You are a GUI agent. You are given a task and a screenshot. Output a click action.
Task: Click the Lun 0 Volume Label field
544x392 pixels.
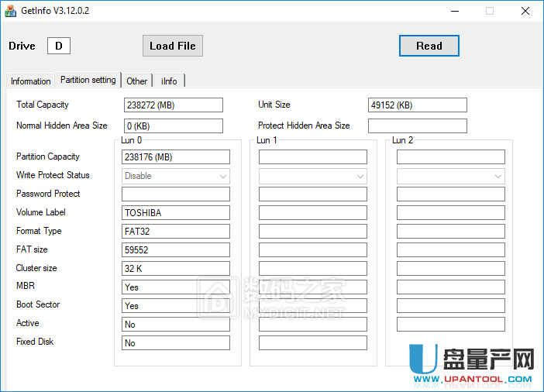click(x=176, y=213)
